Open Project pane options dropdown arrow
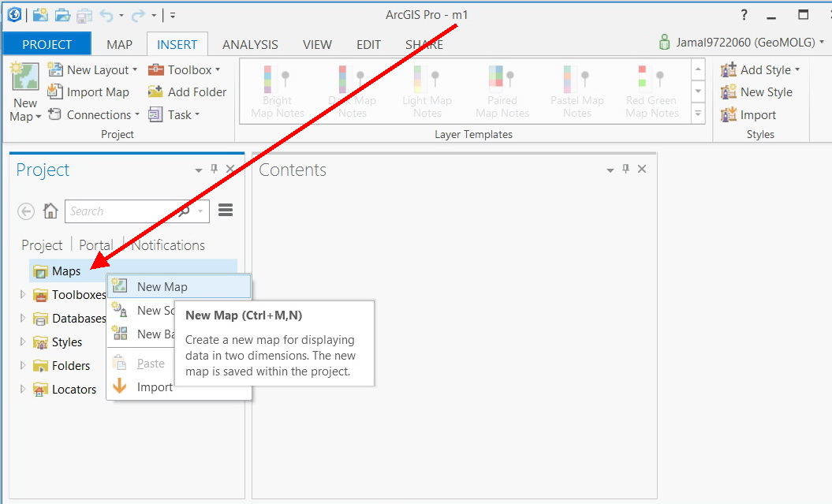The image size is (832, 504). click(199, 170)
